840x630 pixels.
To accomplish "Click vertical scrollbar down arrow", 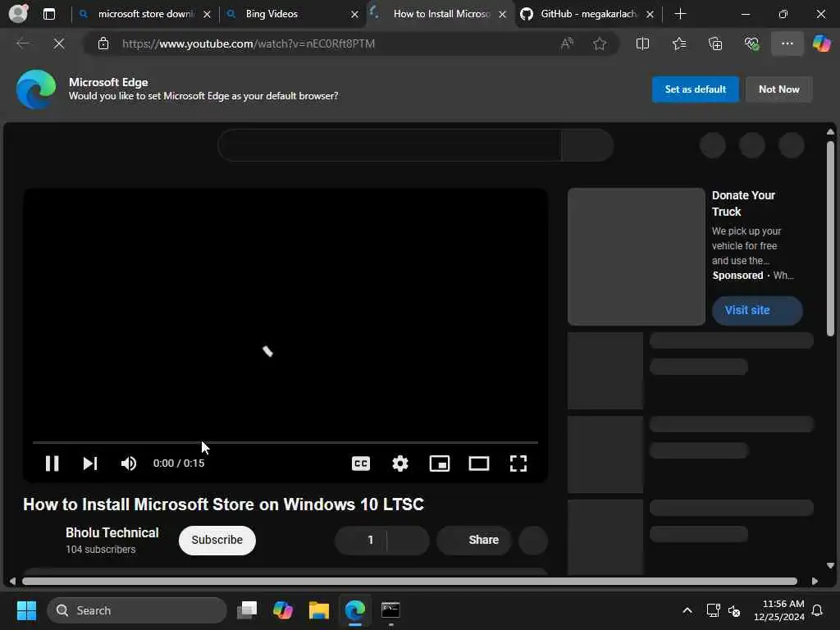I will coord(830,565).
